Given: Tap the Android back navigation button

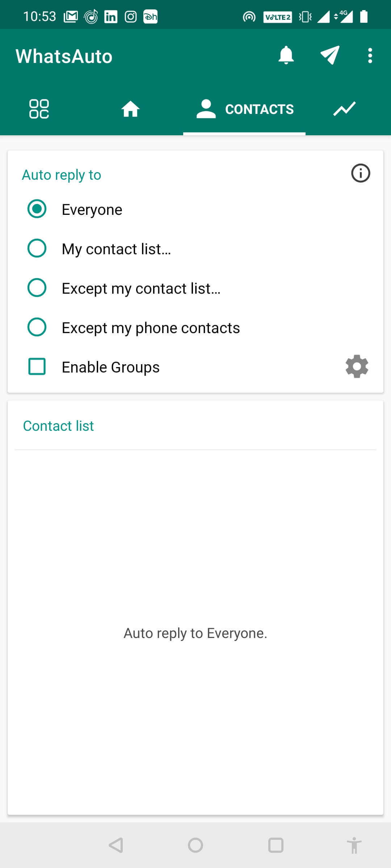Looking at the screenshot, I should coord(116,845).
